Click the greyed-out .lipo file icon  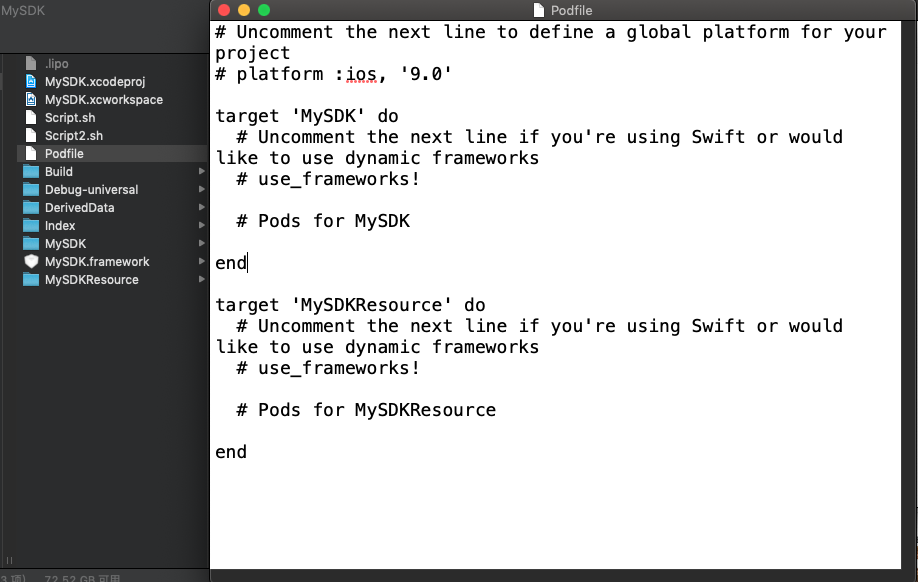coord(31,63)
